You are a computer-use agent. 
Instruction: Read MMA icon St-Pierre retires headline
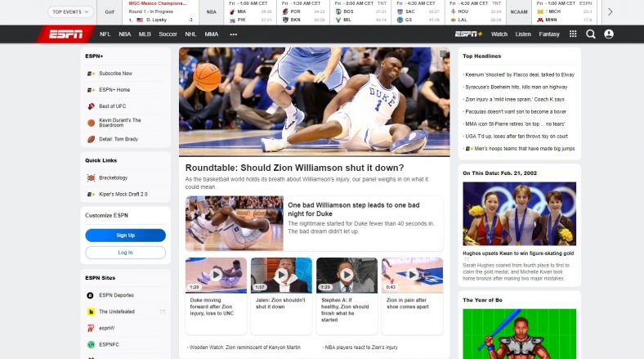pyautogui.click(x=515, y=124)
